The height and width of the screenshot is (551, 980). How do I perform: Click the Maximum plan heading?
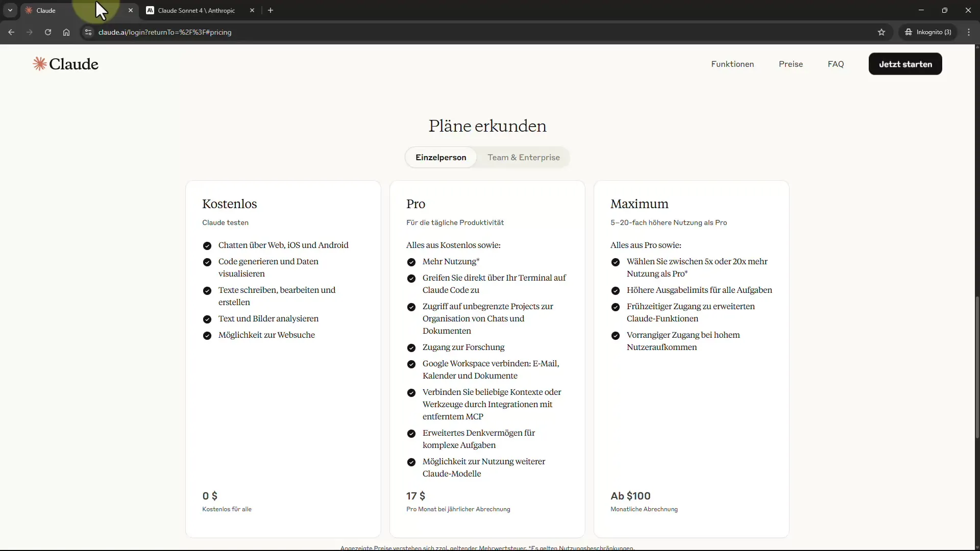click(x=639, y=204)
